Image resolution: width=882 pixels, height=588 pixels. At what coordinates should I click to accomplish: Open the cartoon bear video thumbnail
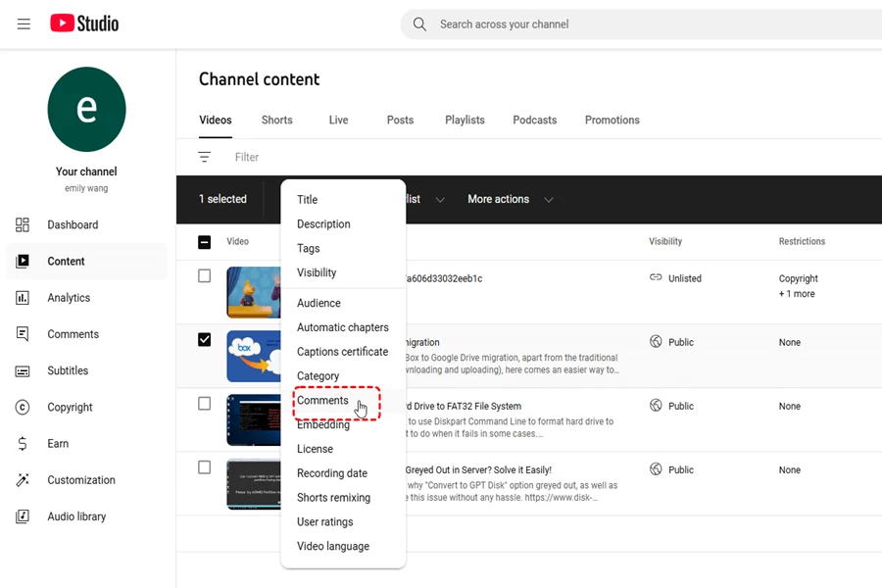(x=254, y=293)
